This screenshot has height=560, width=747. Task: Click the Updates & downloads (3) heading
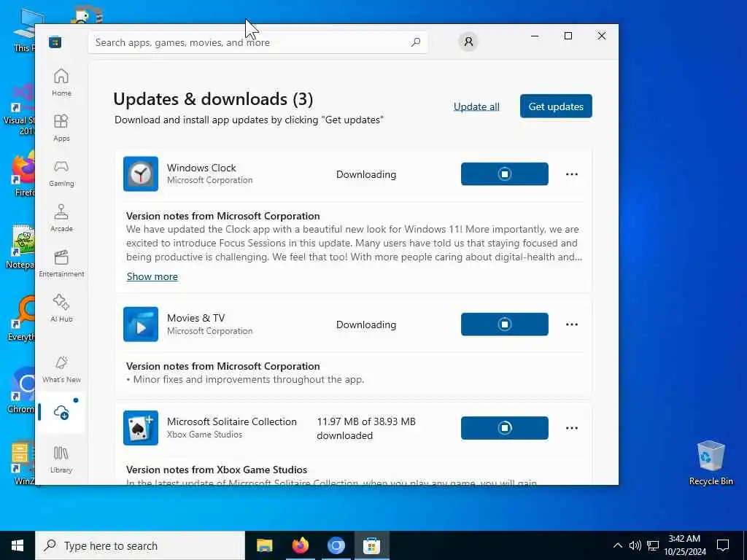(213, 99)
